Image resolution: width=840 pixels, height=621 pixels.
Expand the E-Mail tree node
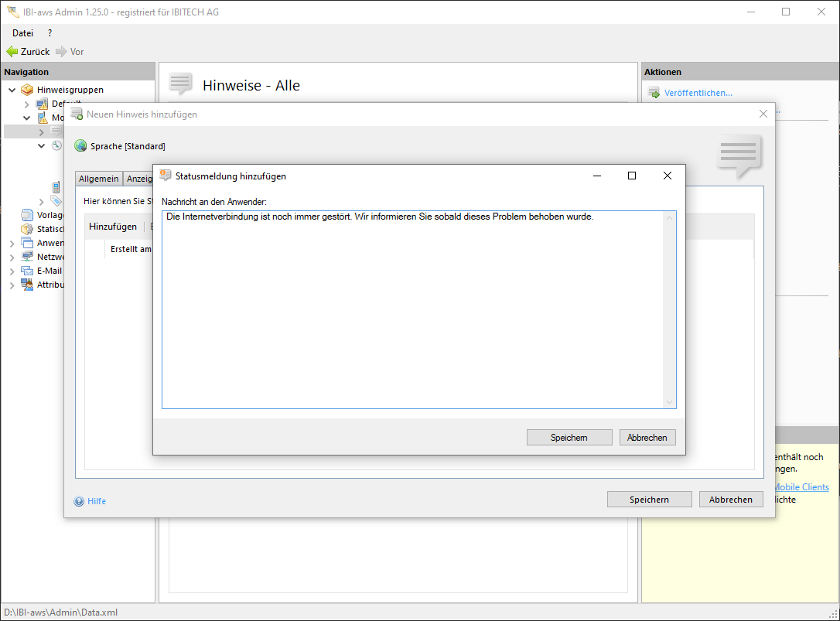(12, 271)
